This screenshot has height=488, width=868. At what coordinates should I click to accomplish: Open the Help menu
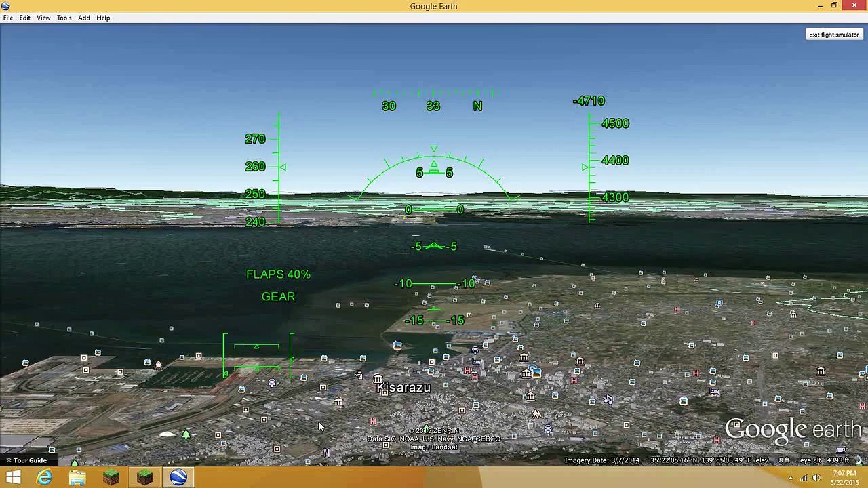(x=103, y=18)
